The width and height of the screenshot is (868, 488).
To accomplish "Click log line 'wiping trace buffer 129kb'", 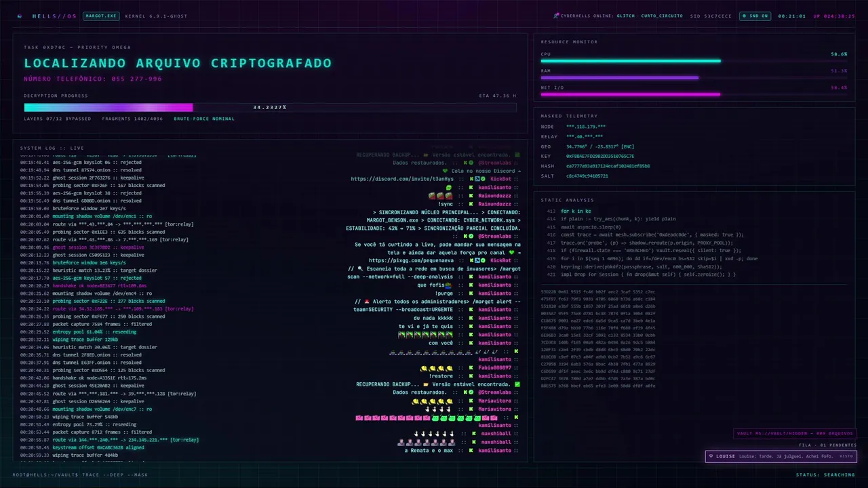I will click(x=69, y=339).
